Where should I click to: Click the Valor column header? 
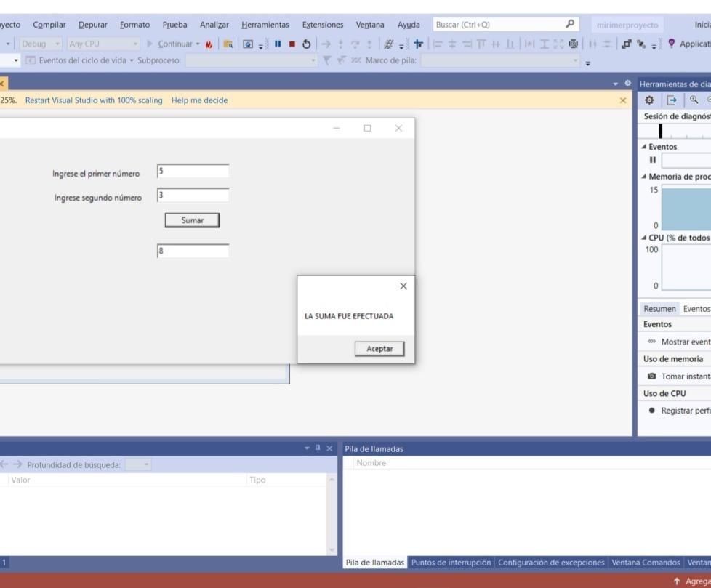(127, 480)
